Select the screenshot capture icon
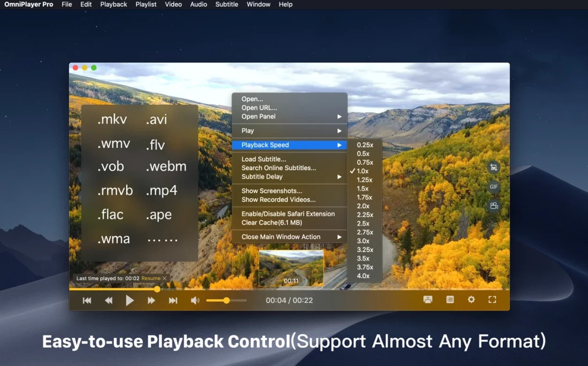Screen dimensions: 588x366 pos(493,167)
